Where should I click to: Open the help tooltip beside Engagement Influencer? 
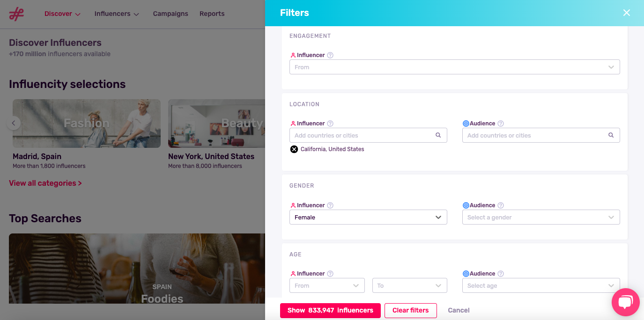(330, 55)
